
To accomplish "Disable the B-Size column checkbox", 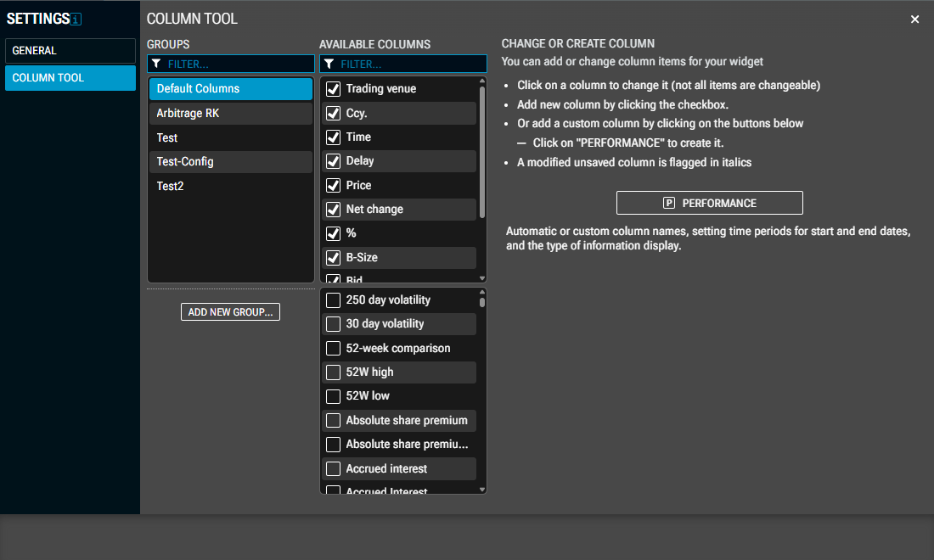I will click(x=333, y=258).
